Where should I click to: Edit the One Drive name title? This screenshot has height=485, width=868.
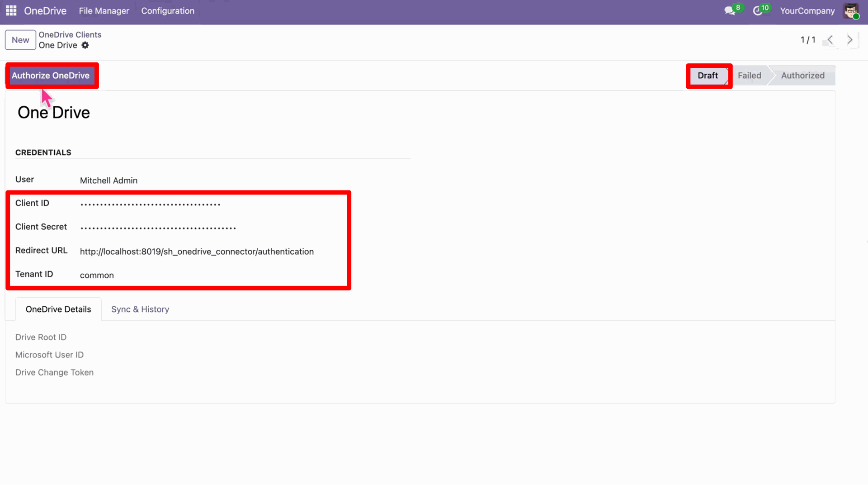54,113
